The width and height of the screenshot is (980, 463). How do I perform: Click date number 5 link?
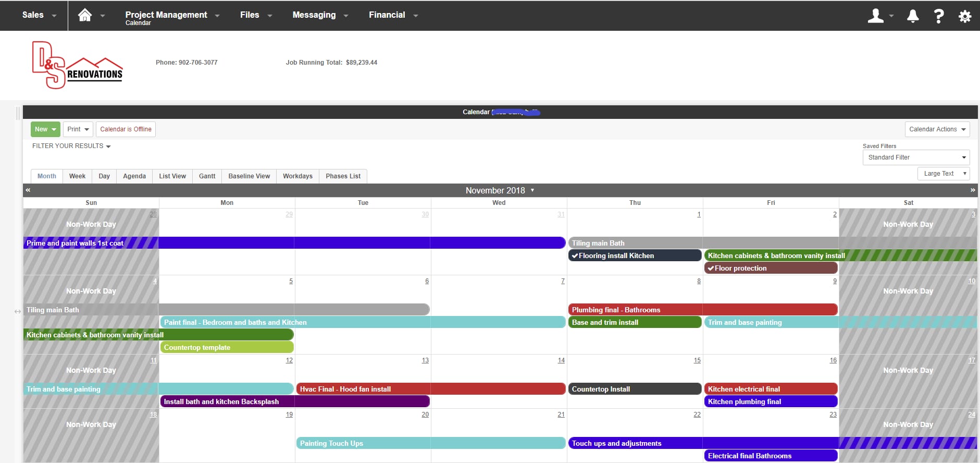pyautogui.click(x=291, y=281)
